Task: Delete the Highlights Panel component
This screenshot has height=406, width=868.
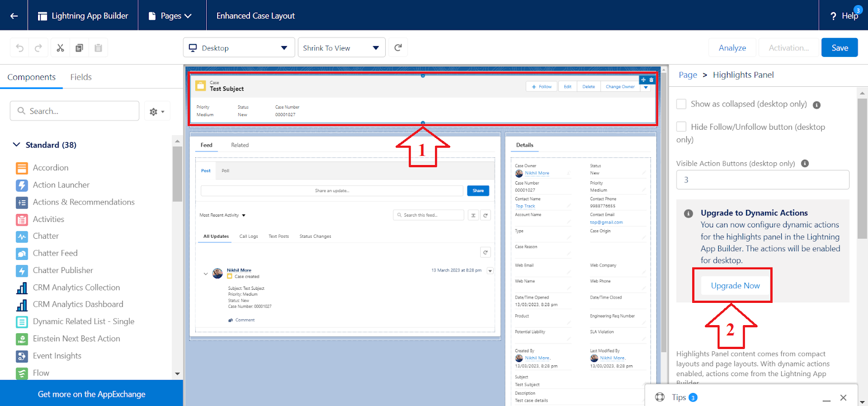Action: (652, 80)
